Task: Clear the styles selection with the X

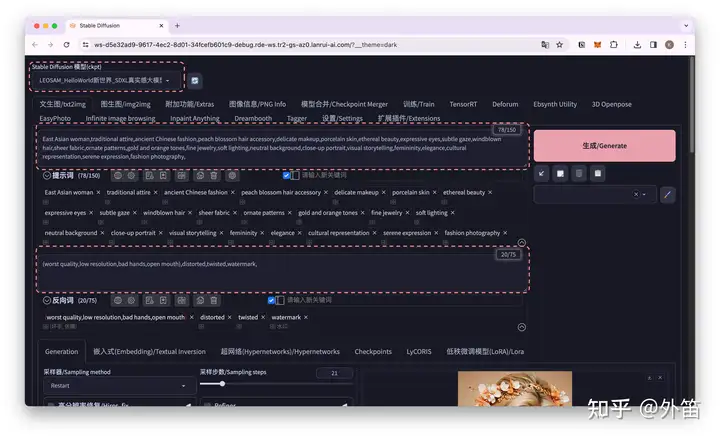Action: (636, 194)
